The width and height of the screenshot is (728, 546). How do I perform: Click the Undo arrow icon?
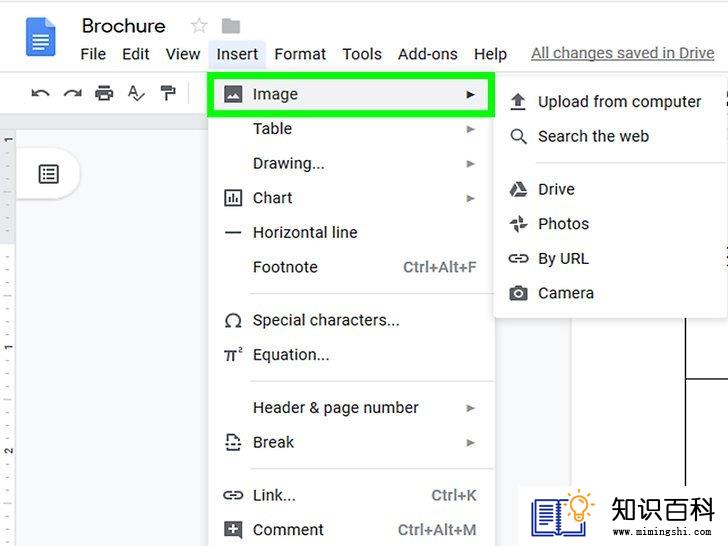40,93
